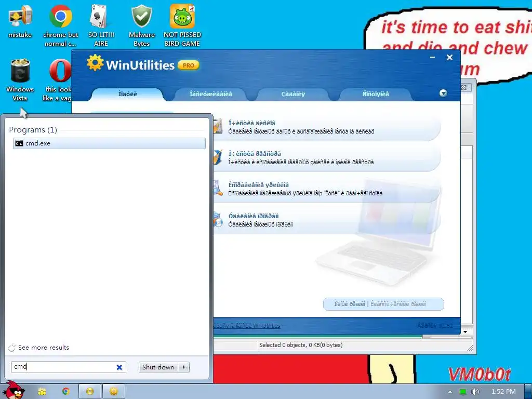The height and width of the screenshot is (399, 532).
Task: Click the green network tray icon
Action: click(x=463, y=392)
